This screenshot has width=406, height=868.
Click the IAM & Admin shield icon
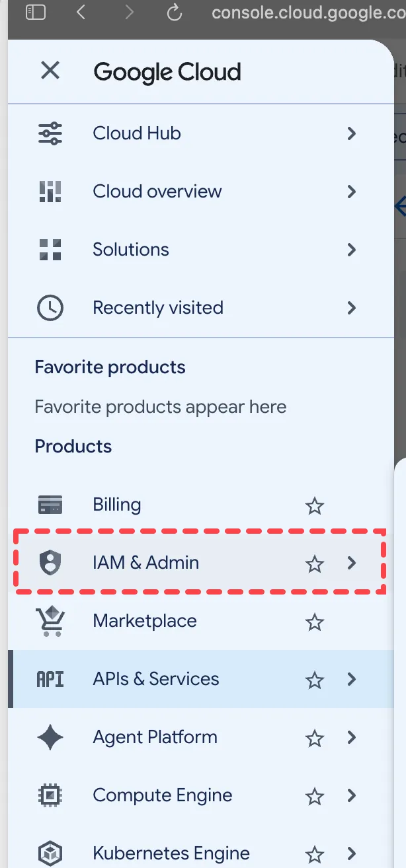point(50,563)
